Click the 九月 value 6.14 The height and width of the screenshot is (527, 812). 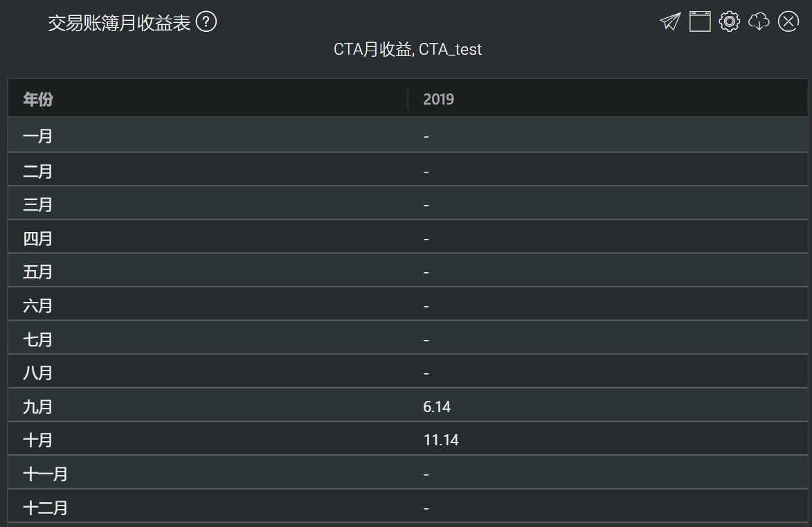pos(437,407)
